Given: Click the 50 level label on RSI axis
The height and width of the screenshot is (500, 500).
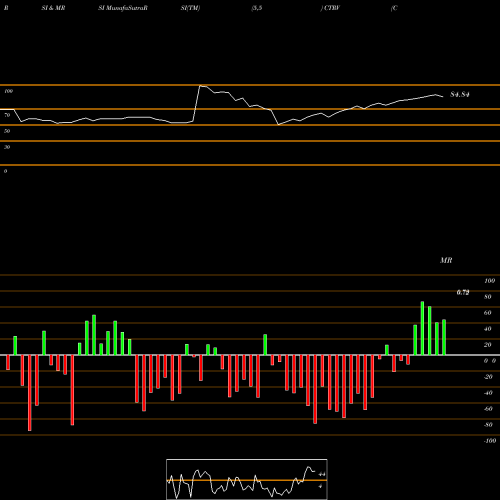Looking at the screenshot, I should (7, 131).
